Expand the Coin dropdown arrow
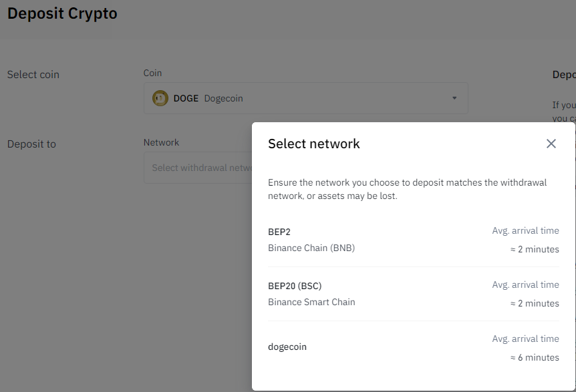Image resolution: width=576 pixels, height=392 pixels. (454, 98)
